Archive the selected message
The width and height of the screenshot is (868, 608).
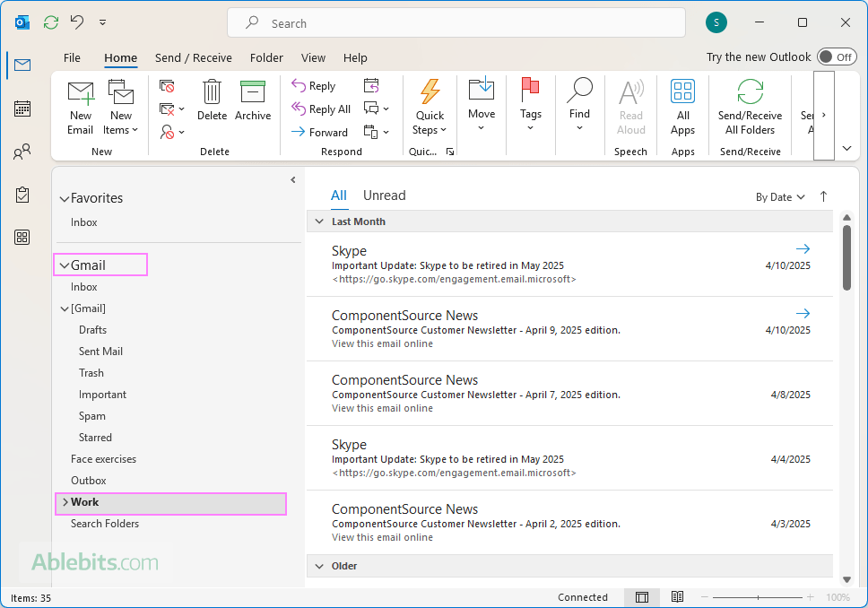point(253,100)
